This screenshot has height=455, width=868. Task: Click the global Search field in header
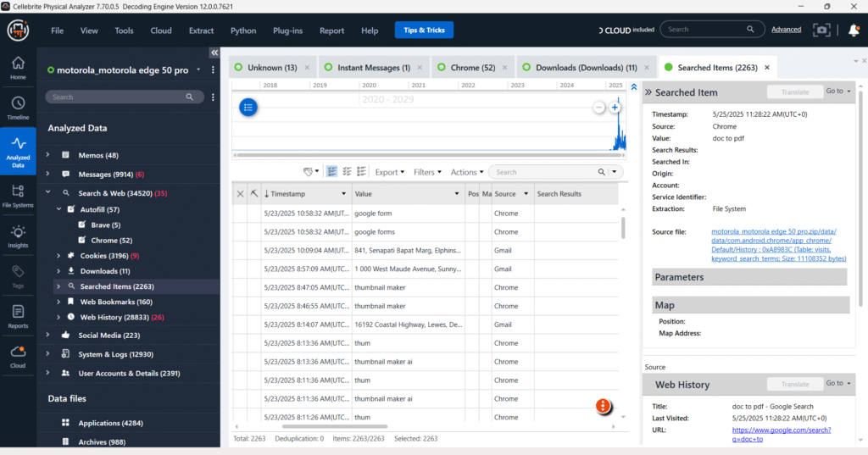click(712, 30)
